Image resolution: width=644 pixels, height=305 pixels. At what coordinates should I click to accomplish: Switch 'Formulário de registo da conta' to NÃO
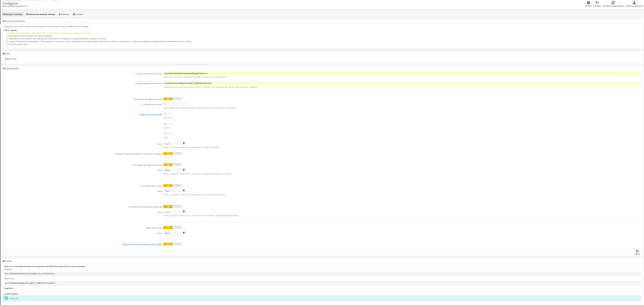[177, 165]
